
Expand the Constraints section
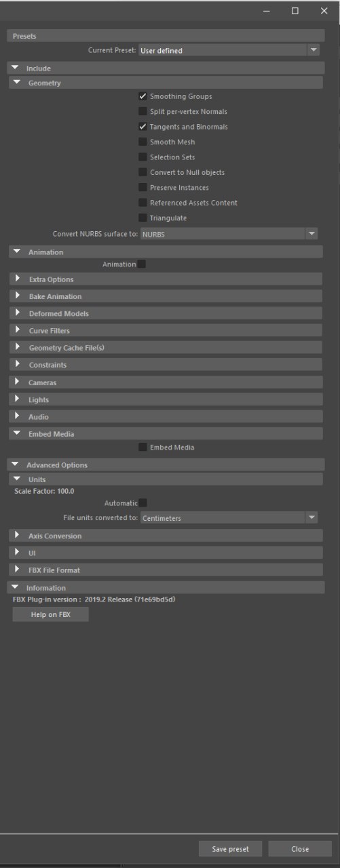click(x=166, y=365)
